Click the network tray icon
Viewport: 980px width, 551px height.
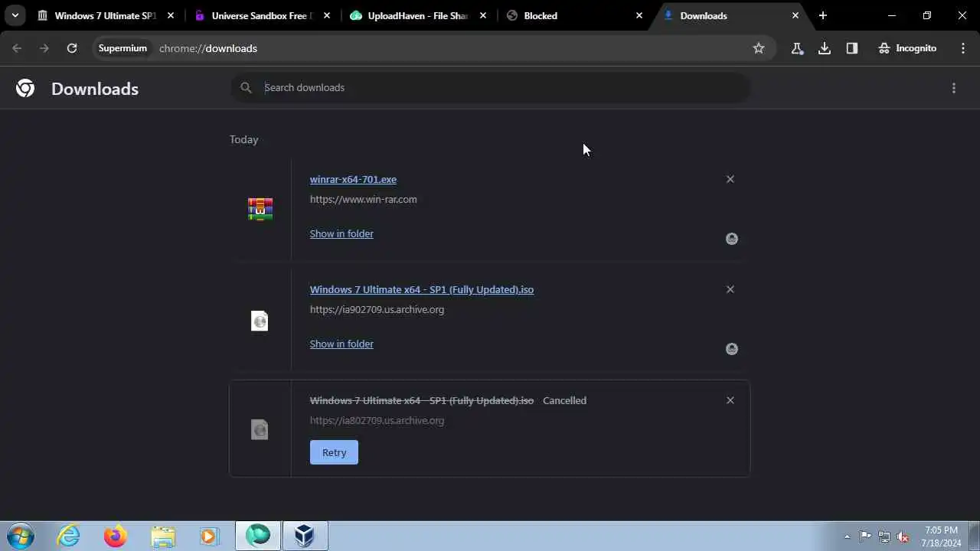coord(884,536)
